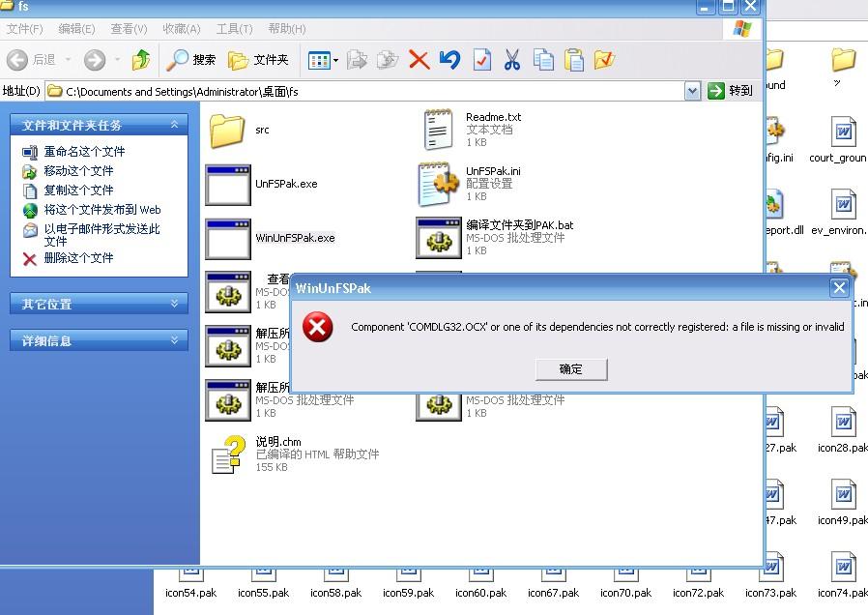The image size is (868, 615).
Task: Select the WinUnFSPak.exe file icon
Action: [x=228, y=239]
